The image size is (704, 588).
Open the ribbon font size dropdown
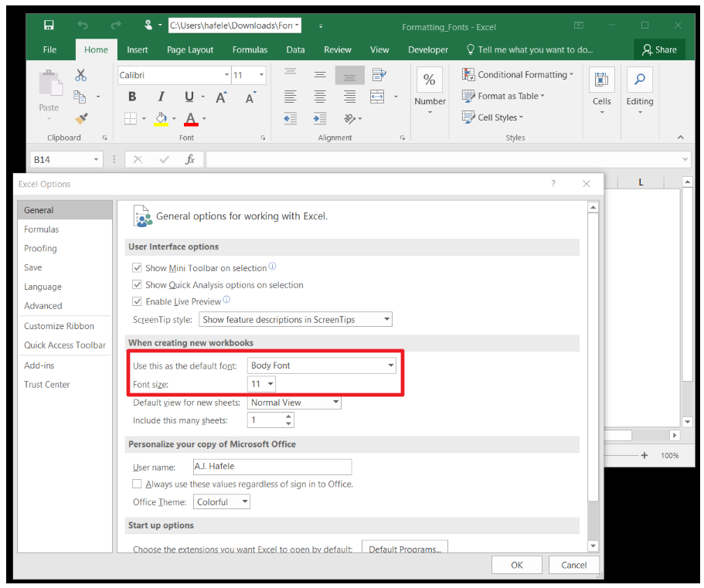(x=261, y=75)
